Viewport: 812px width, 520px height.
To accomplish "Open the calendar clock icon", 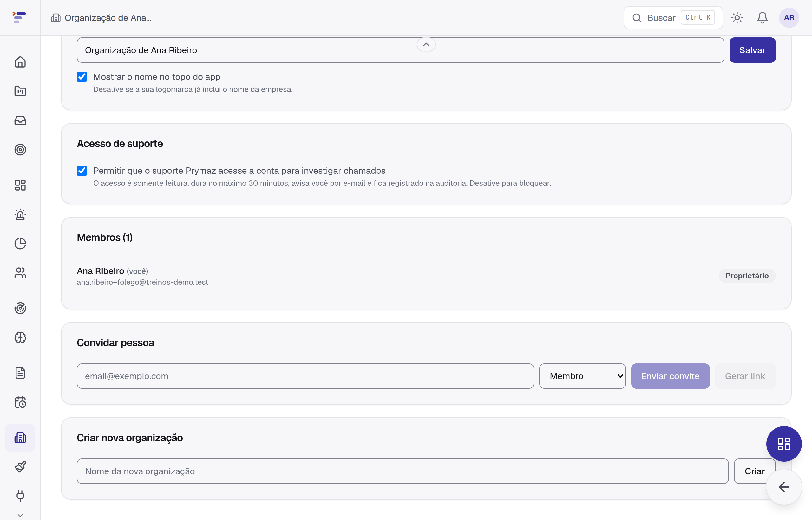I will coord(20,402).
